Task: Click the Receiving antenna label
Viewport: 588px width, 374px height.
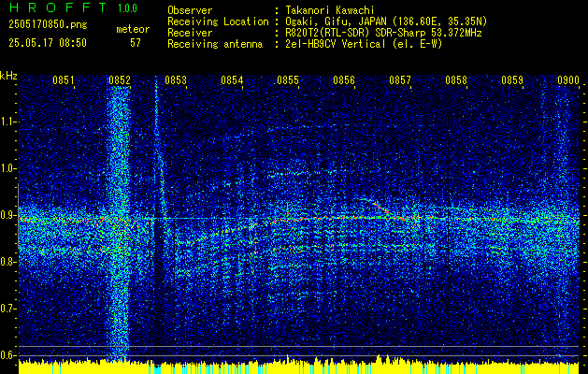Action: click(x=215, y=44)
